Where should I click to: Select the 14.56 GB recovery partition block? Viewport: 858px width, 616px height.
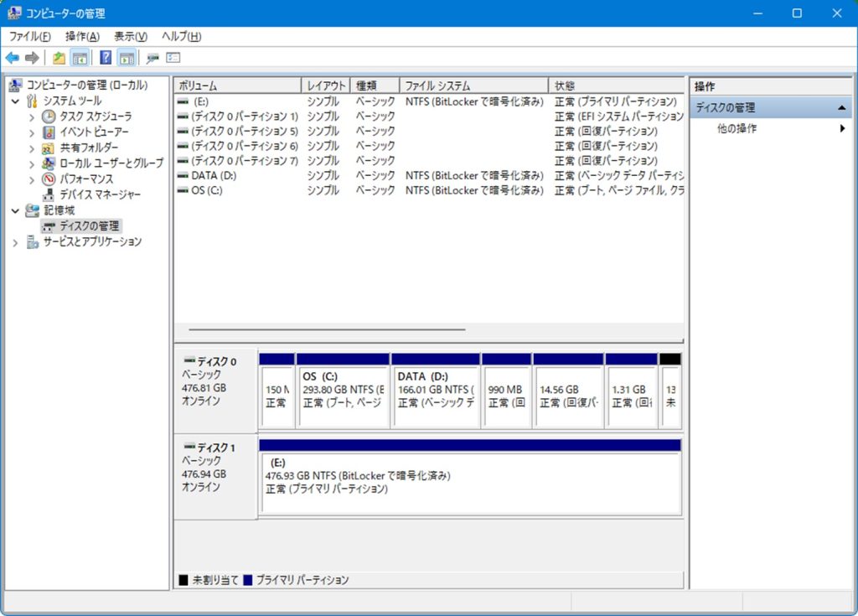(569, 391)
